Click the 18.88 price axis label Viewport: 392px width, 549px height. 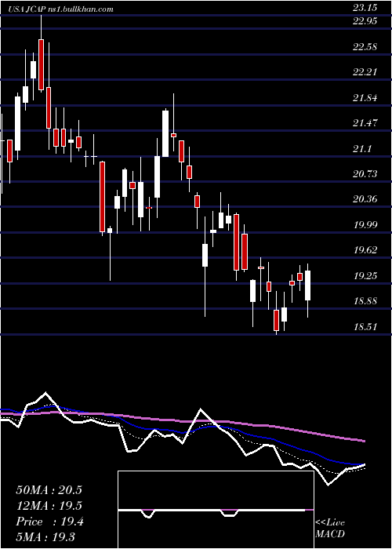click(365, 301)
